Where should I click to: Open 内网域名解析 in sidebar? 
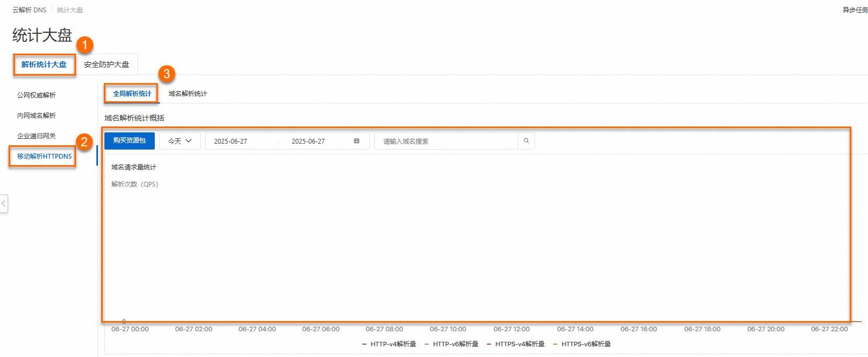click(x=36, y=115)
